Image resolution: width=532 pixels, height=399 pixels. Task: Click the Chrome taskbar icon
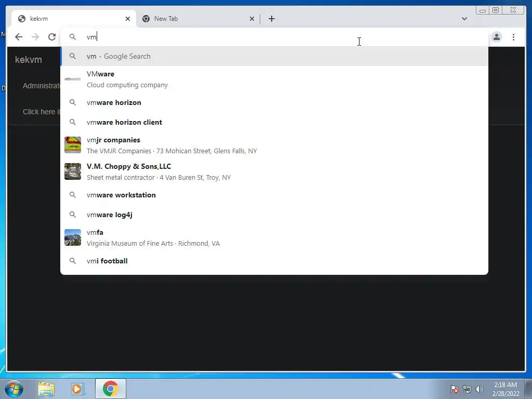click(111, 389)
